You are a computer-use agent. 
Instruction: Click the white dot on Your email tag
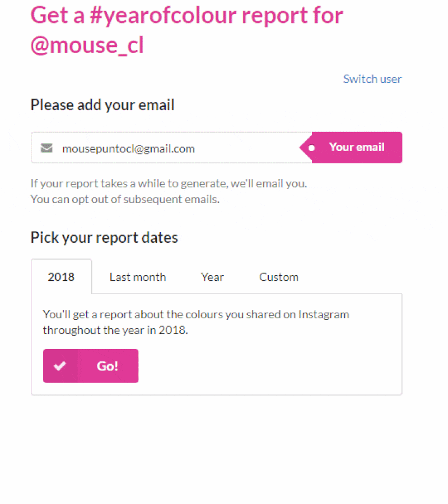[311, 148]
